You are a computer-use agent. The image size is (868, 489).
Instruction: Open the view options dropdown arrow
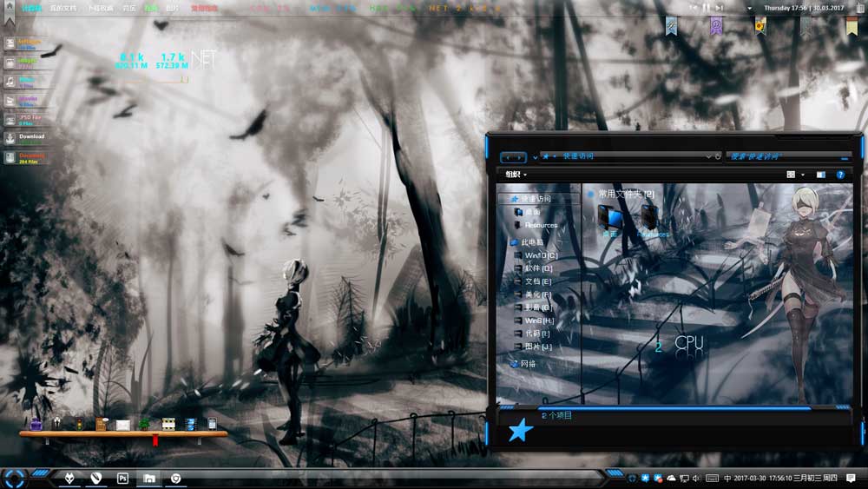803,175
